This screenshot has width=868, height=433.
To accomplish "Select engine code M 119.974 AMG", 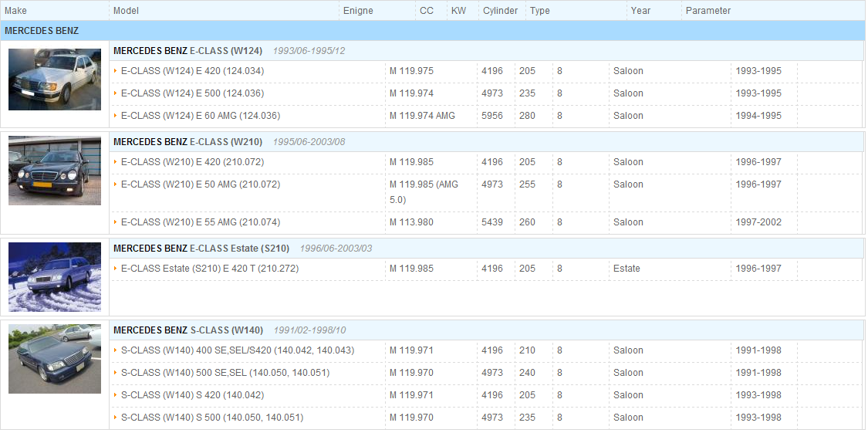I will (422, 116).
